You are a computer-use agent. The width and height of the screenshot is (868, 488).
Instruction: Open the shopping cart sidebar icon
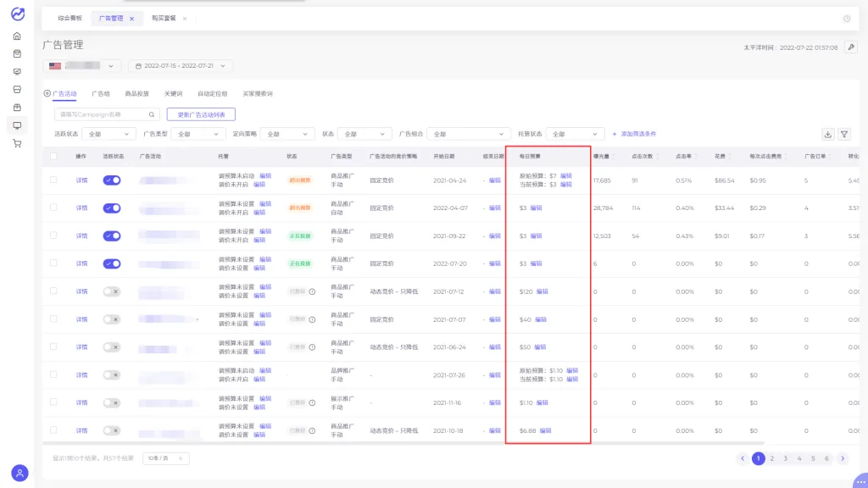click(17, 143)
